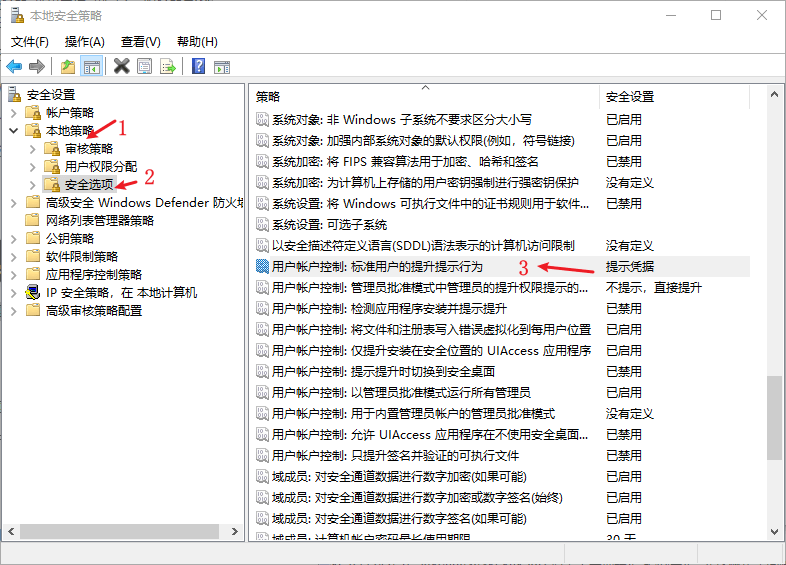Expand the 帐户策略 tree node
Image resolution: width=786 pixels, height=565 pixels.
click(x=13, y=112)
